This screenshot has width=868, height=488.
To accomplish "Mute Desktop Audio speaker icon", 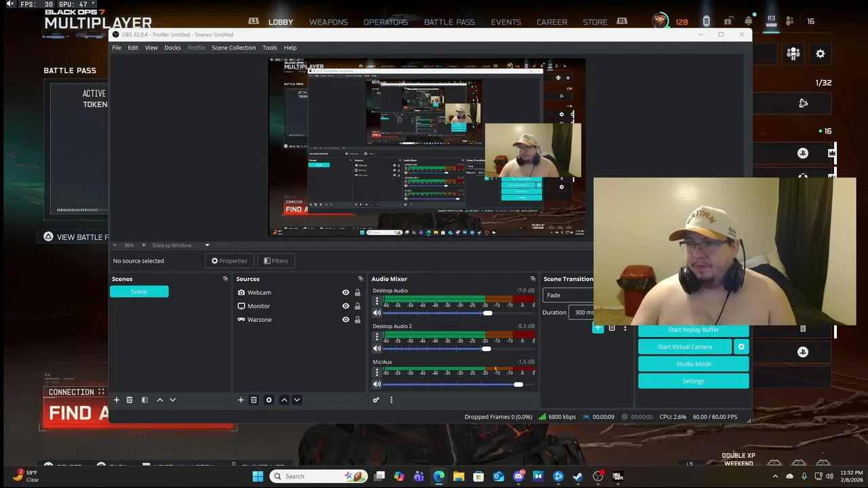I will [377, 313].
